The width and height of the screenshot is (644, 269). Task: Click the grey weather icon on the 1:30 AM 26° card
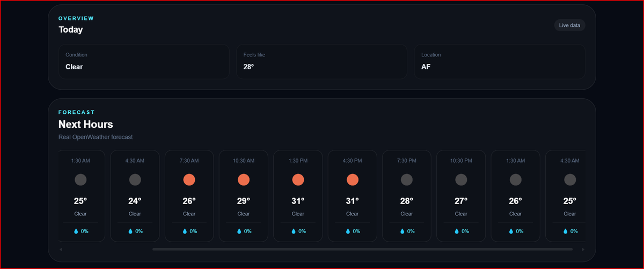[x=515, y=180]
